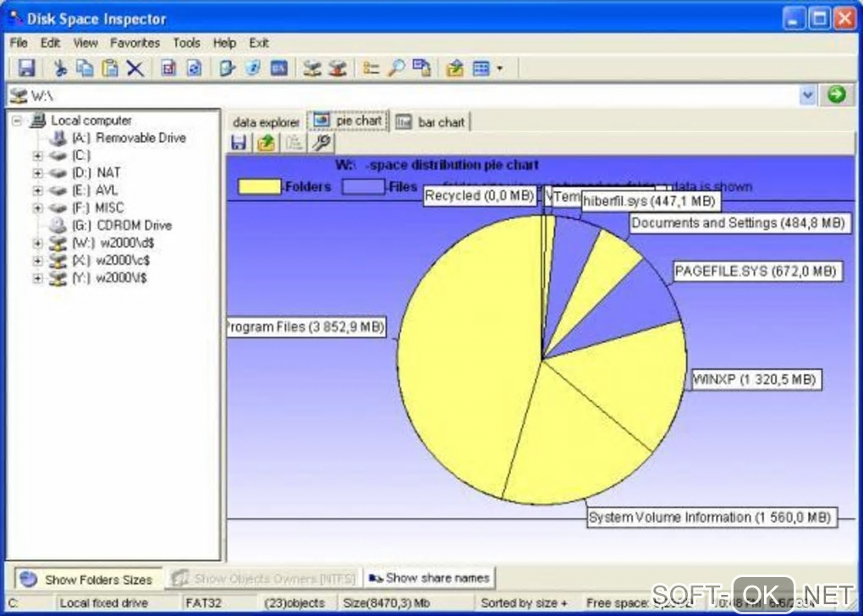
Task: Toggle Show Objects Owners [NTFS] button
Action: coord(264,579)
